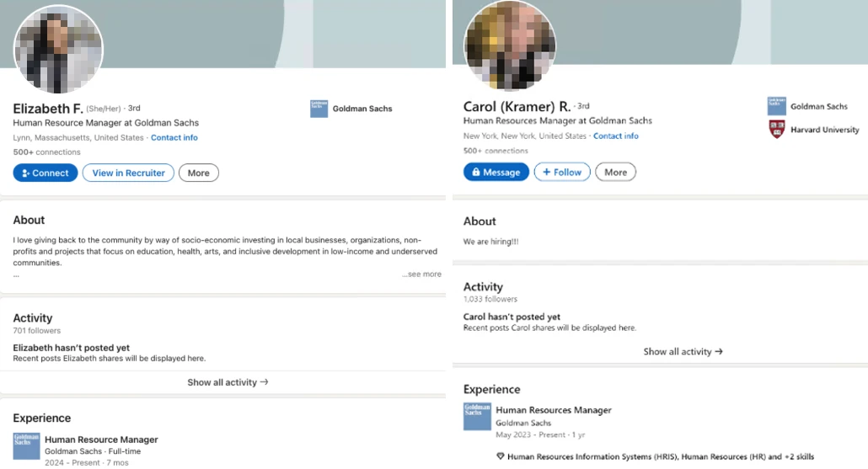Viewport: 868px width, 469px height.
Task: Click 1,033 followers under Carol's Activity
Action: (490, 299)
